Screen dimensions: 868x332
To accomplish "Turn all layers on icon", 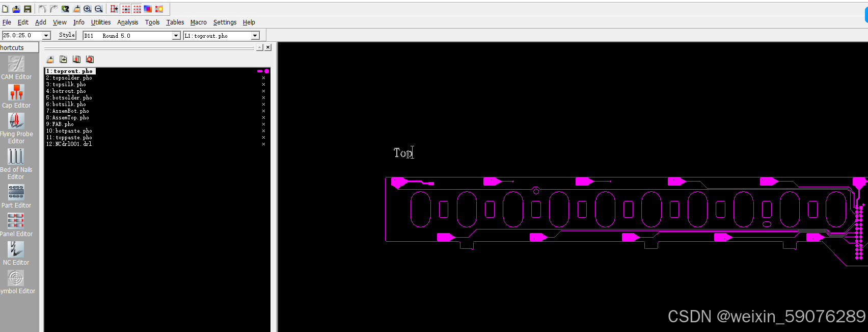I will 76,60.
